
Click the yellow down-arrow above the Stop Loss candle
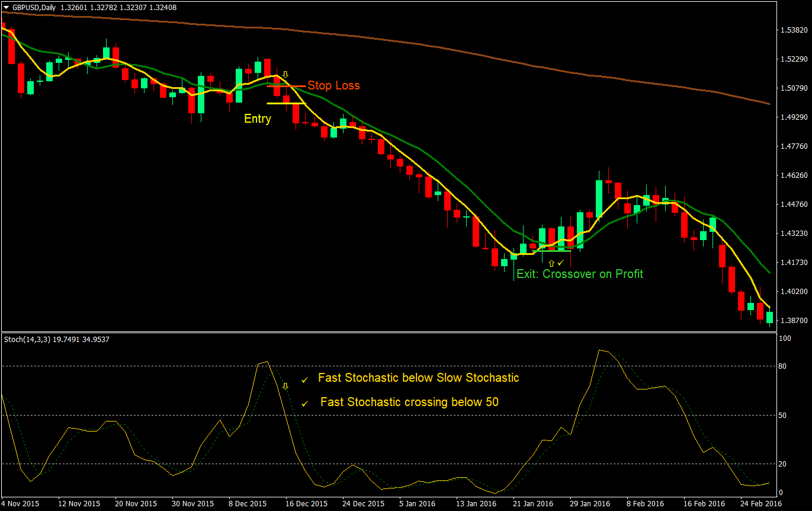(x=285, y=74)
